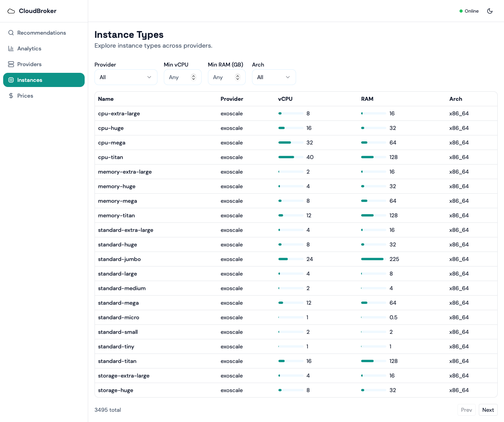Switch to the Recommendations section
This screenshot has width=504, height=422.
point(41,33)
